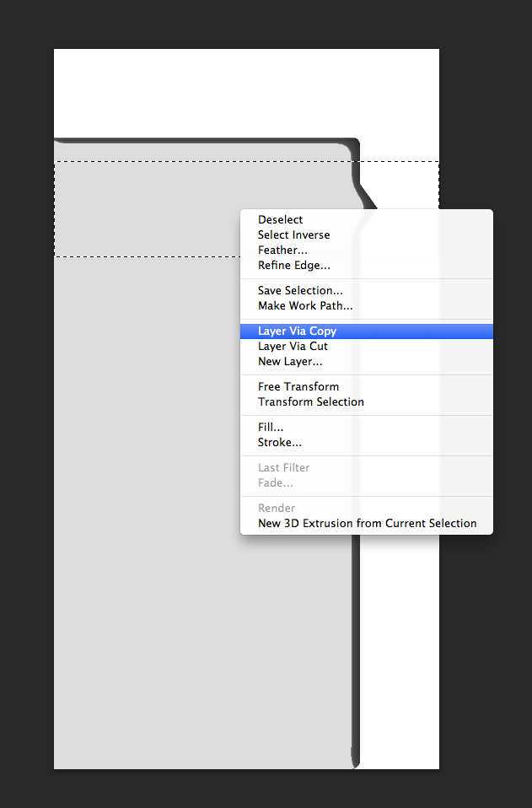Select Stroke... from the context menu
The width and height of the screenshot is (532, 808).
tap(367, 442)
